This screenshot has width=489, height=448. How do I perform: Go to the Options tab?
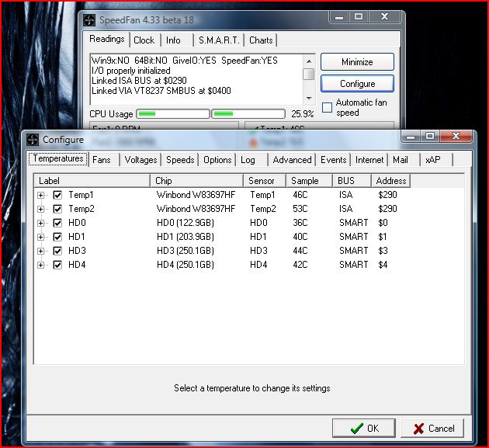pyautogui.click(x=217, y=160)
